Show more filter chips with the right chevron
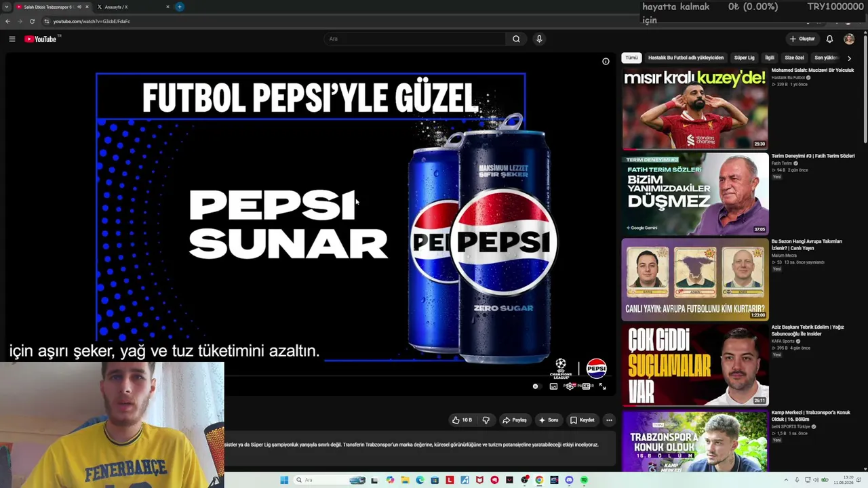Screen dimensions: 868x488 (849, 58)
